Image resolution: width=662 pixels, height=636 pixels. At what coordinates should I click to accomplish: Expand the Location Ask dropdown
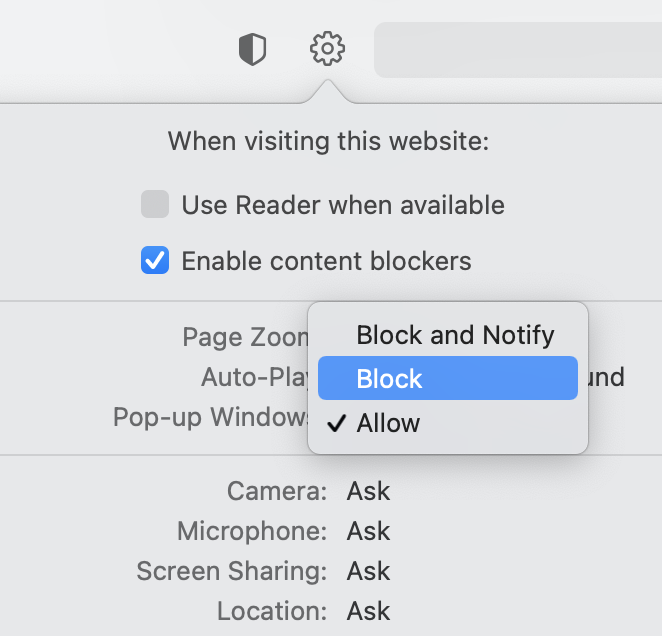(x=368, y=611)
